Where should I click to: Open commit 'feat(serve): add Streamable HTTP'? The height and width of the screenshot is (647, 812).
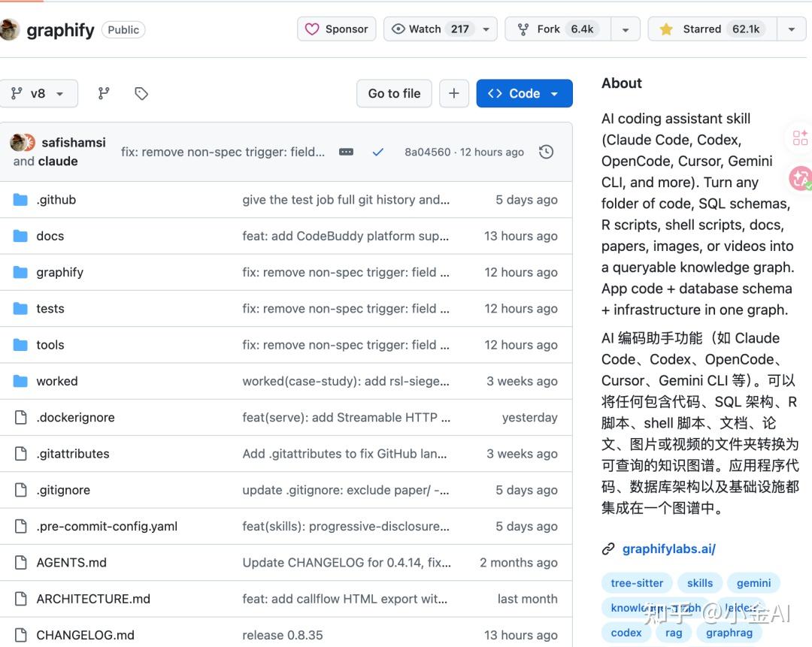(x=346, y=417)
